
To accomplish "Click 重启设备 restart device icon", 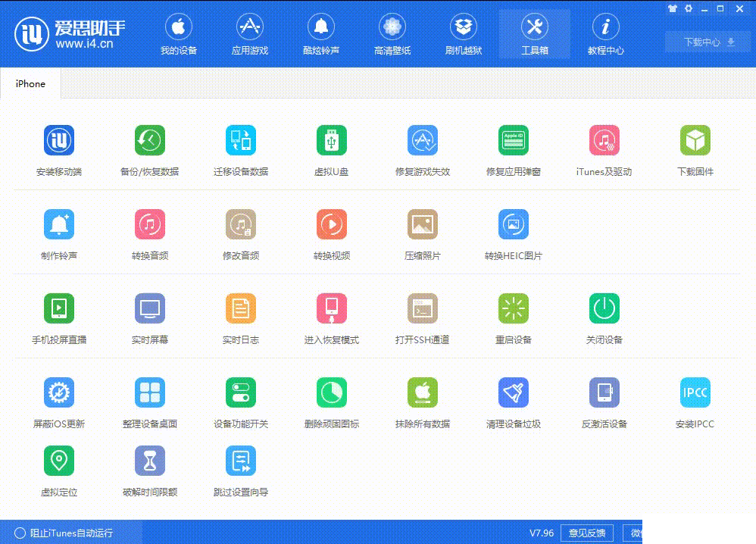I will coord(514,308).
